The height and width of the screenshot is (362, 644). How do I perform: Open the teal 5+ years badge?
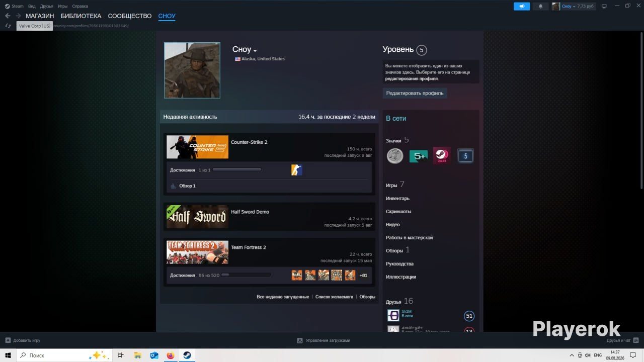[x=418, y=156]
